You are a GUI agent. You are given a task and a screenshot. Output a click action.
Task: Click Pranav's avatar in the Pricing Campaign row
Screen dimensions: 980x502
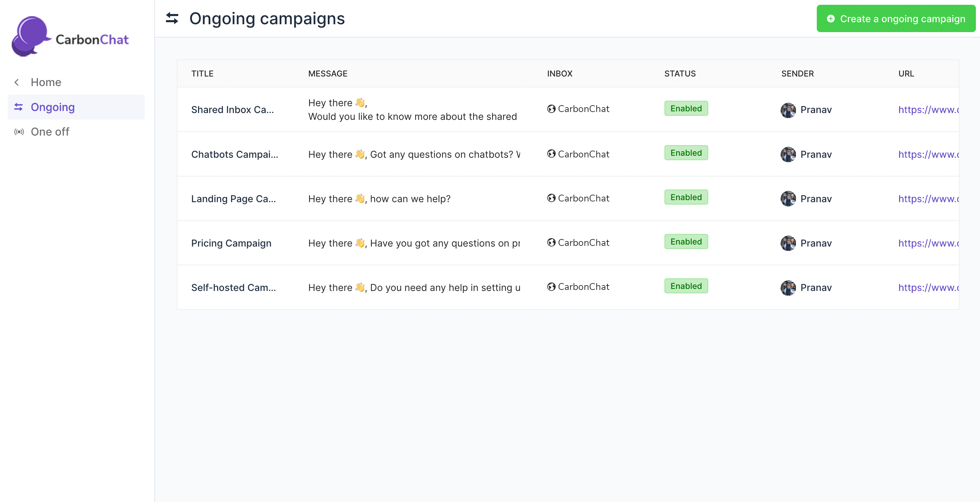coord(788,243)
